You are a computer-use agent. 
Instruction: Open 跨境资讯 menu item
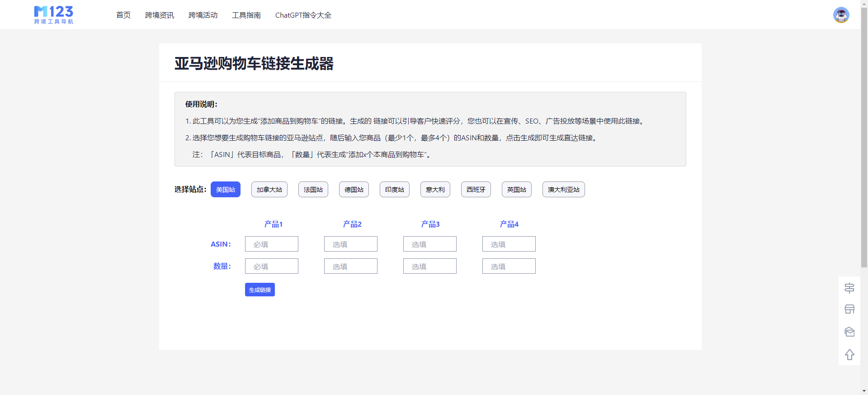point(160,15)
